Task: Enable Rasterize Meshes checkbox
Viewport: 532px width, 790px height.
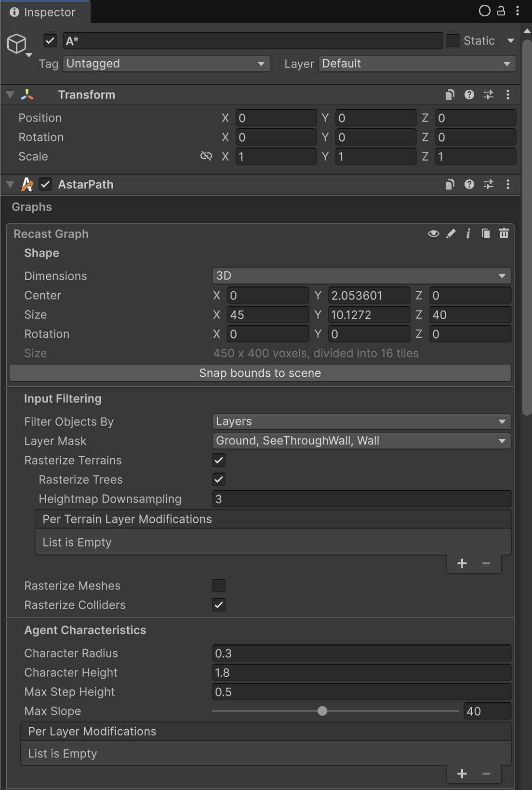Action: (219, 586)
